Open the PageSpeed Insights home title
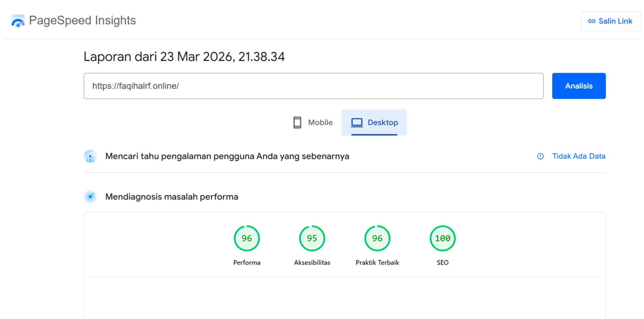Screen dimensions: 644x319 pos(82,20)
